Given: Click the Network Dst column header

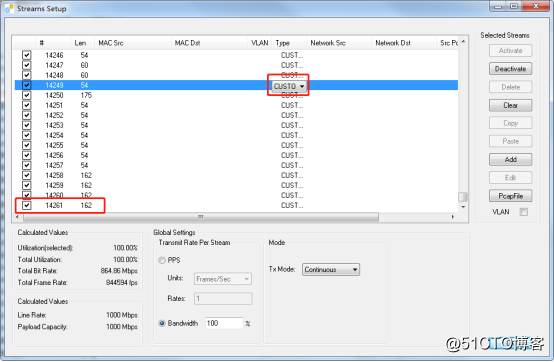Looking at the screenshot, I should tap(403, 43).
